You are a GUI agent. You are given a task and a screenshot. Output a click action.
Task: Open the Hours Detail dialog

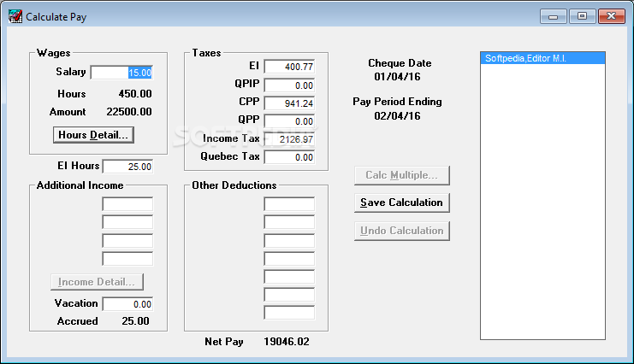[93, 135]
